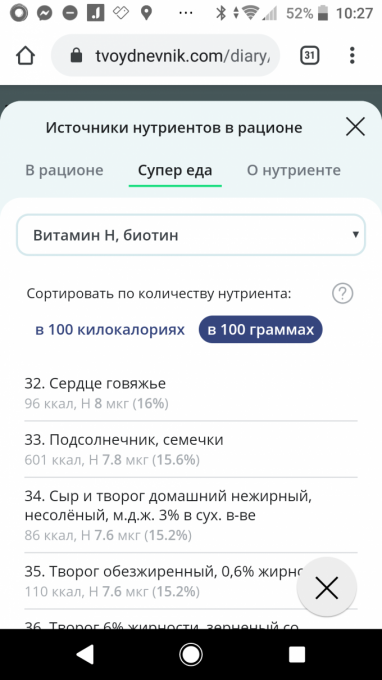This screenshot has height=680, width=382.
Task: Sort by «в 100 килокалориях»
Action: click(110, 330)
